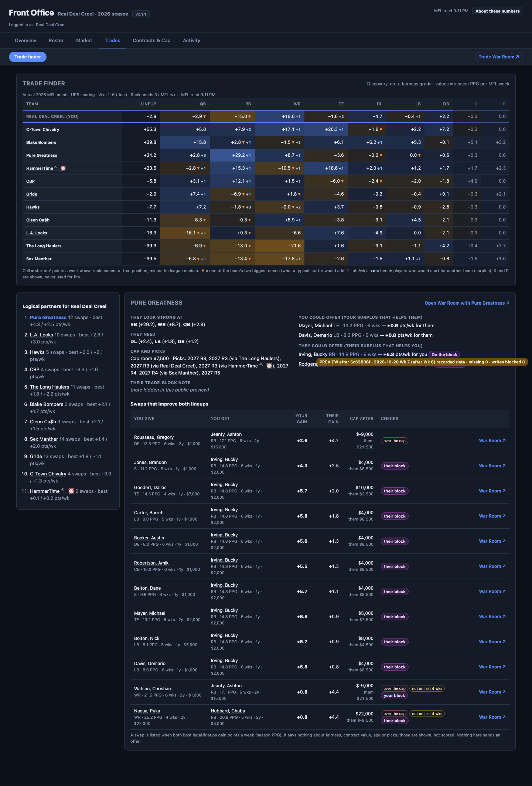Click C-Town Chivalry row in team table
Image resolution: width=532 pixels, height=786 pixels.
(x=266, y=129)
